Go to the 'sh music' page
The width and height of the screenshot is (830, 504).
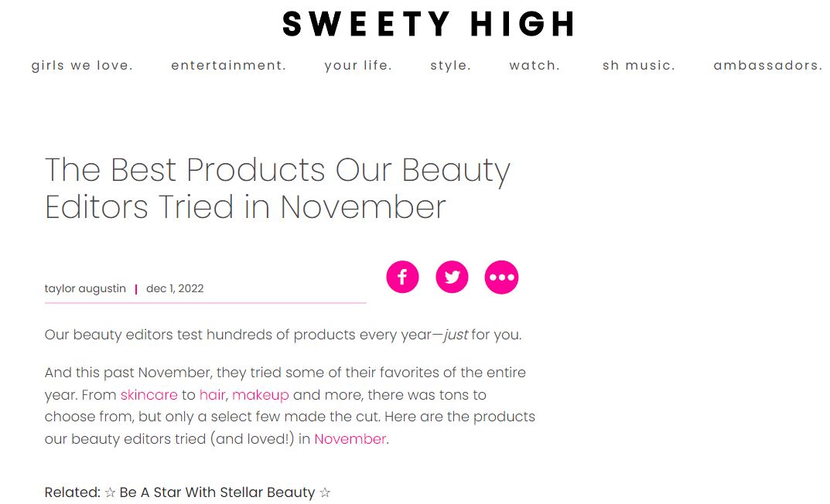tap(639, 66)
